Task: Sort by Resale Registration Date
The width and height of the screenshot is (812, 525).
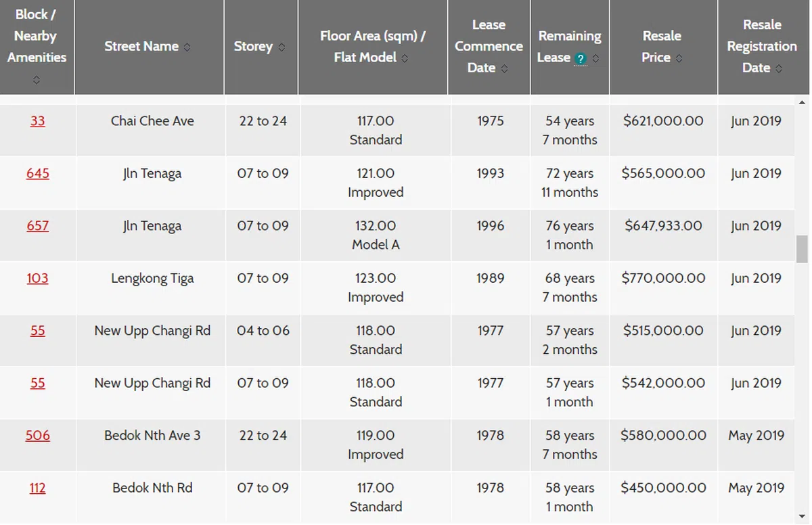Action: [779, 68]
